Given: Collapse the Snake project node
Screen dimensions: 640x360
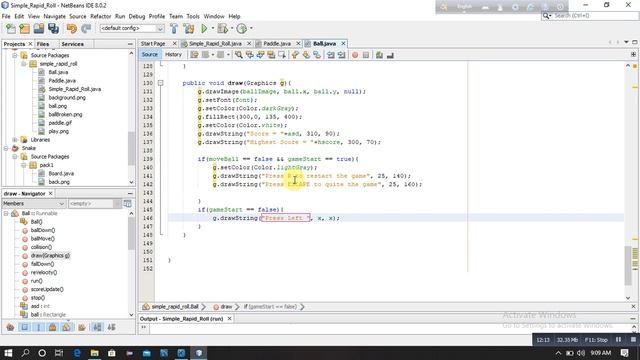Looking at the screenshot, I should tap(6, 148).
